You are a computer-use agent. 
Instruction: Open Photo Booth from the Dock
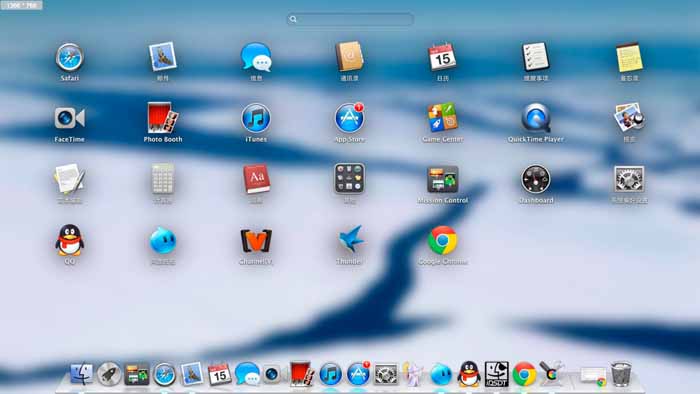pos(301,374)
